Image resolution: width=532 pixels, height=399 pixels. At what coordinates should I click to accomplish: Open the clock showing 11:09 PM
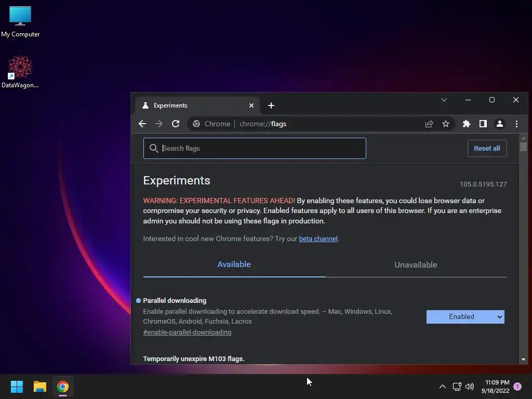(x=495, y=387)
